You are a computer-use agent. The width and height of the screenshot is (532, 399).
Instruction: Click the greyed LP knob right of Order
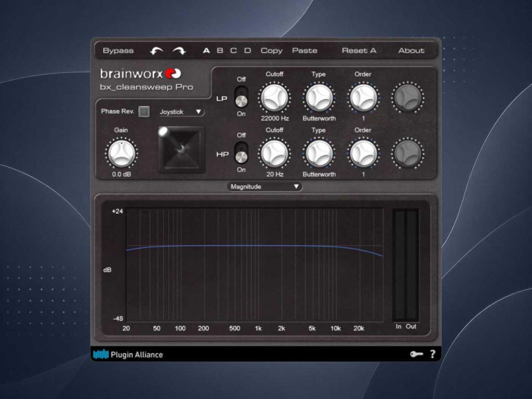[x=407, y=98]
